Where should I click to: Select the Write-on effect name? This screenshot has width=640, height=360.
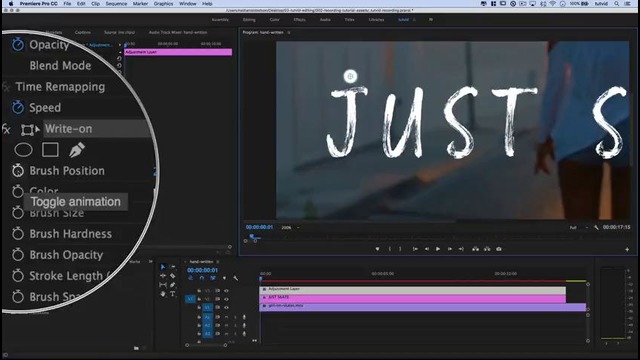(x=69, y=129)
